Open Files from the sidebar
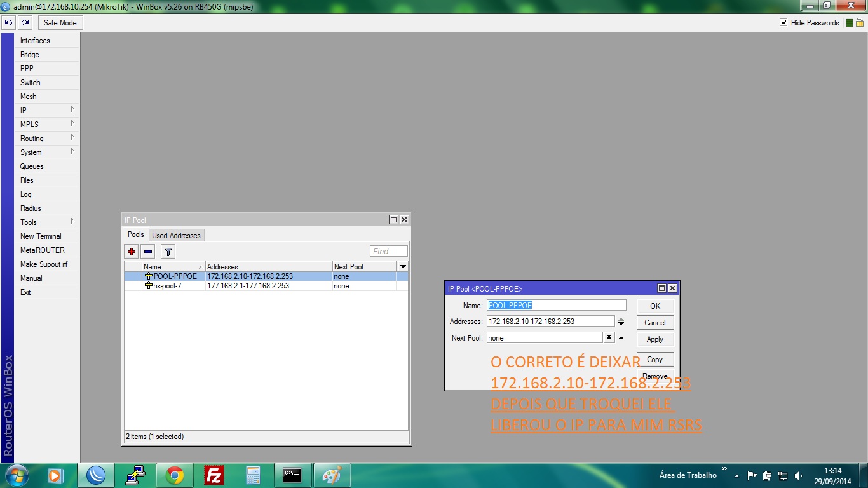The width and height of the screenshot is (868, 488). pyautogui.click(x=48, y=180)
